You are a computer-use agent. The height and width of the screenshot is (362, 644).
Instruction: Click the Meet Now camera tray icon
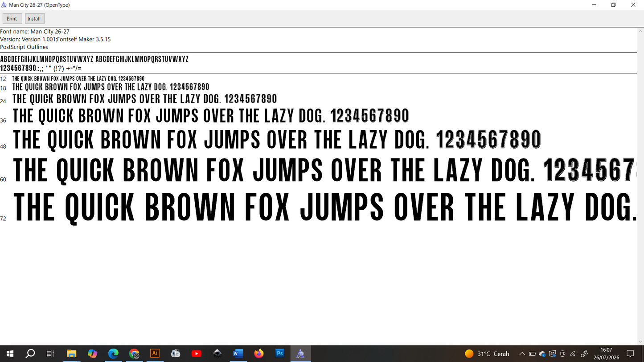click(x=563, y=354)
